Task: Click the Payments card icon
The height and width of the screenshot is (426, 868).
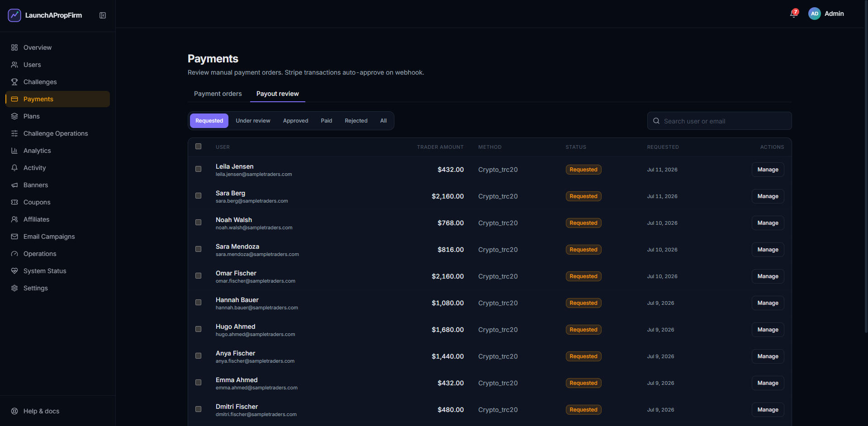Action: coord(14,99)
